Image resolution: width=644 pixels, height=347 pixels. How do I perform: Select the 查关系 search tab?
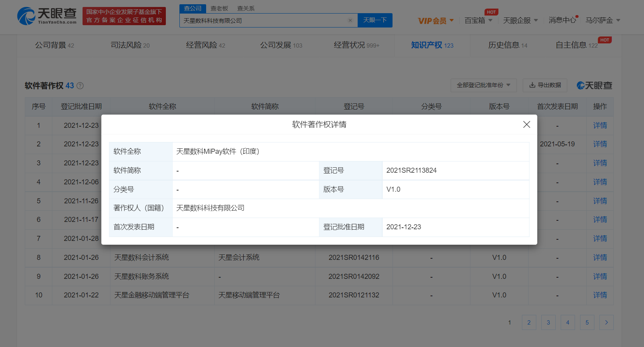click(246, 8)
